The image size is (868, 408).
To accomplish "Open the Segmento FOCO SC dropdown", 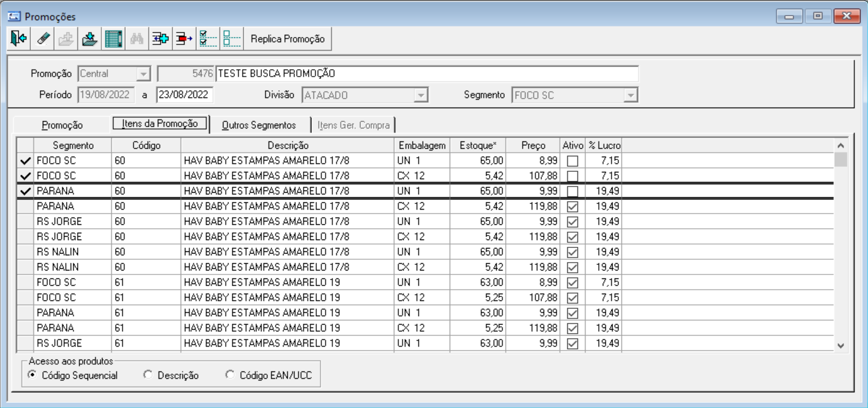I will (631, 95).
